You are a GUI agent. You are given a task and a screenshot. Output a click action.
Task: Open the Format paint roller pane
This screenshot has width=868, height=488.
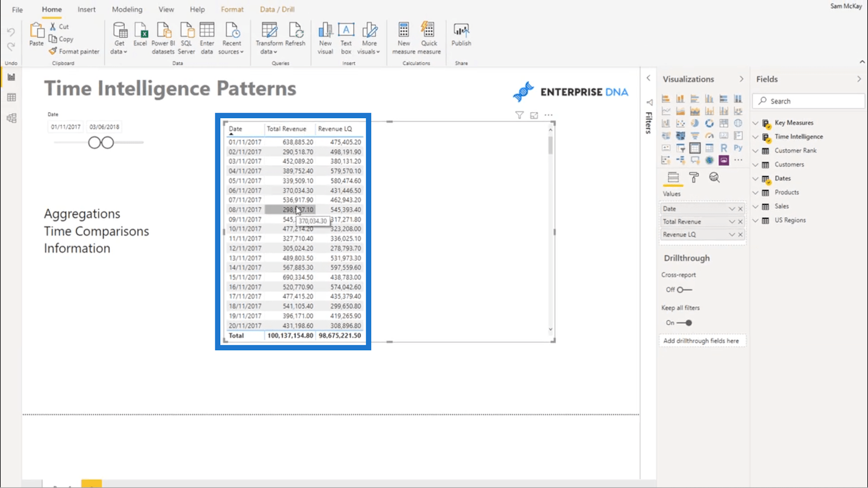[x=694, y=177]
